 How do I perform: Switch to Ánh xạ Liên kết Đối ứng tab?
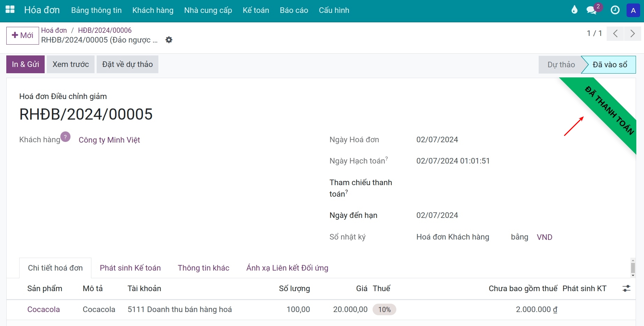(287, 268)
